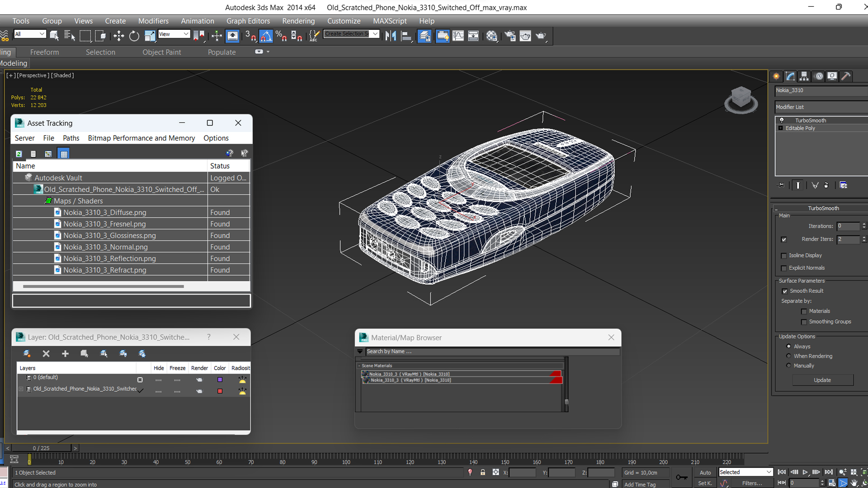868x488 pixels.
Task: Click Old_Scratched_Phone layer red color swatch
Action: click(x=220, y=391)
